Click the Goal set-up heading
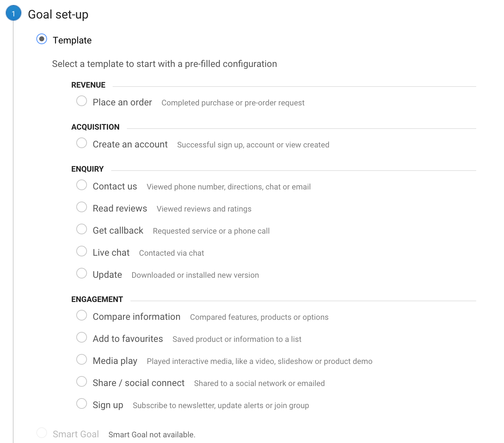This screenshot has height=443, width=504. pos(58,15)
